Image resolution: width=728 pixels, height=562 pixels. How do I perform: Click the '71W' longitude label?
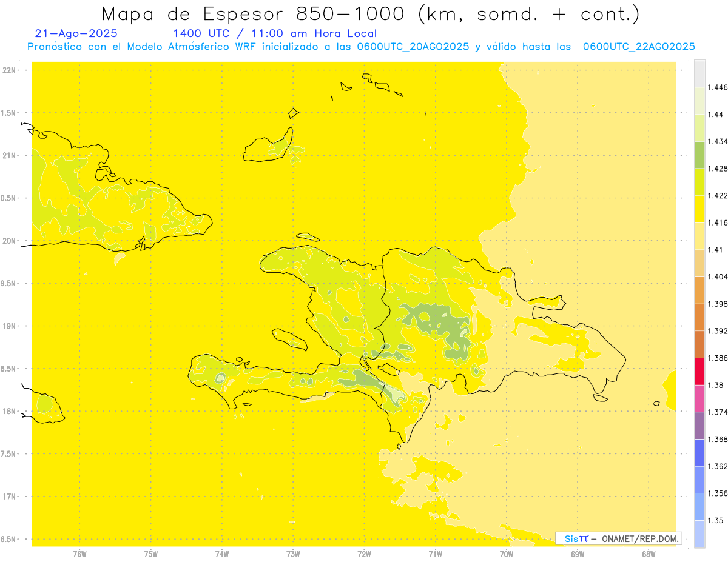pos(435,554)
